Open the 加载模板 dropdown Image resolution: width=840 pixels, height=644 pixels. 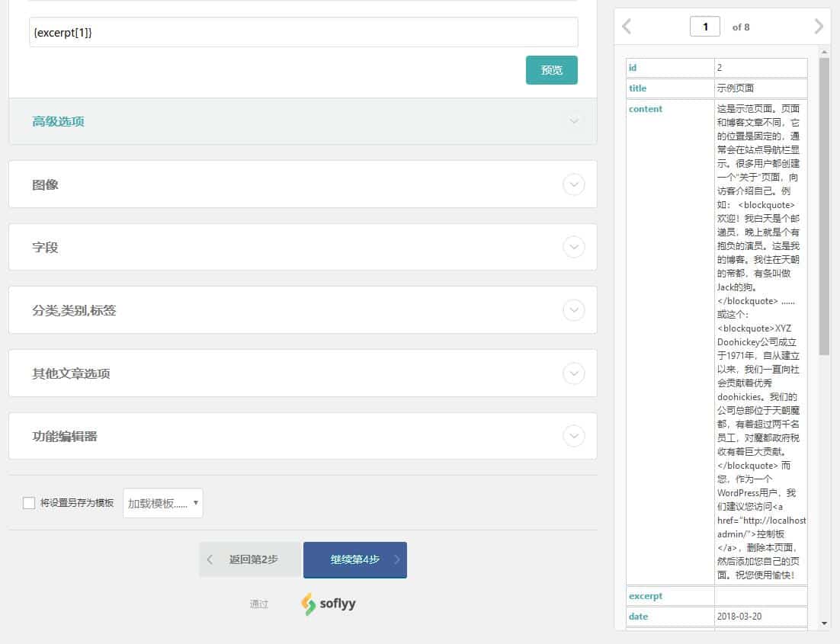coord(162,503)
